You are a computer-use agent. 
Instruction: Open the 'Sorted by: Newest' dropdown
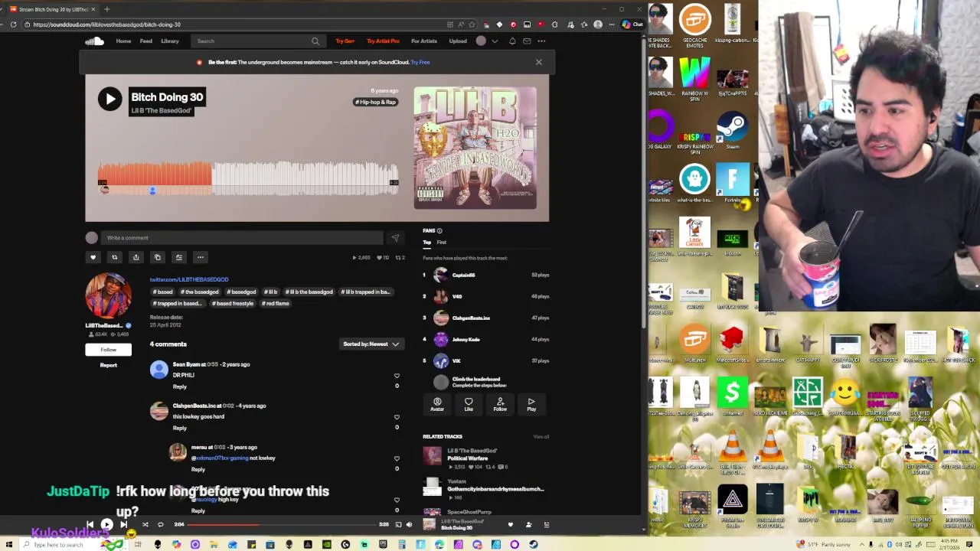pos(371,344)
